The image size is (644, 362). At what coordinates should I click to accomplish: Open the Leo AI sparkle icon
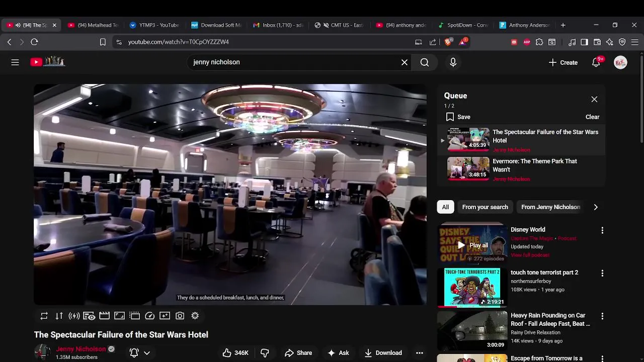pyautogui.click(x=610, y=42)
